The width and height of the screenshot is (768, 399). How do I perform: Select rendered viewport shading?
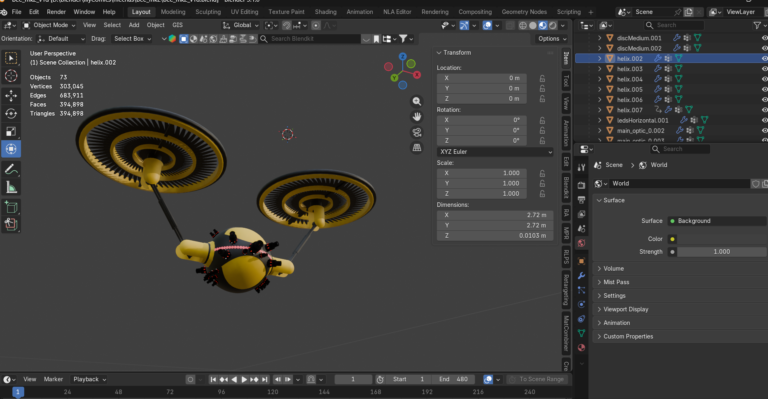pyautogui.click(x=552, y=25)
